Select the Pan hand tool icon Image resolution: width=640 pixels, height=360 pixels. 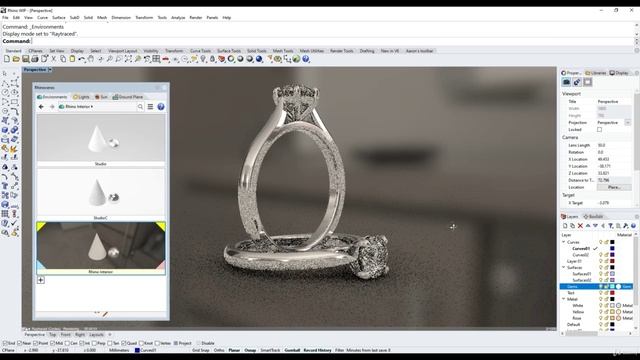click(91, 59)
